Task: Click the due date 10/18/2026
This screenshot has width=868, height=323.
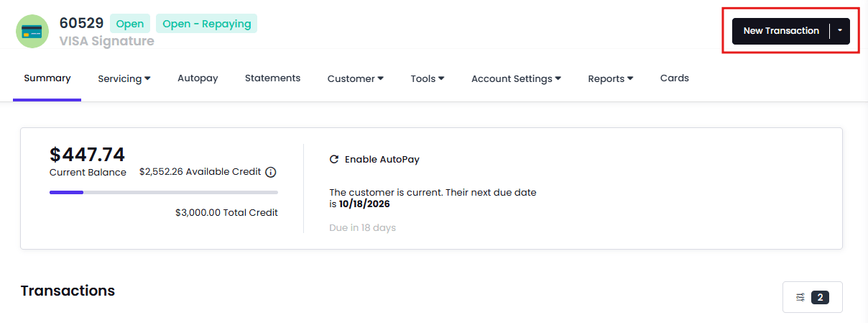Action: pyautogui.click(x=364, y=204)
